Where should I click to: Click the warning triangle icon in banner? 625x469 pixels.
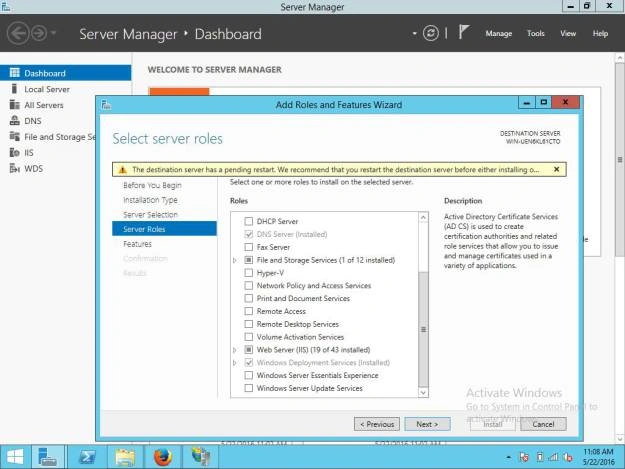[123, 170]
